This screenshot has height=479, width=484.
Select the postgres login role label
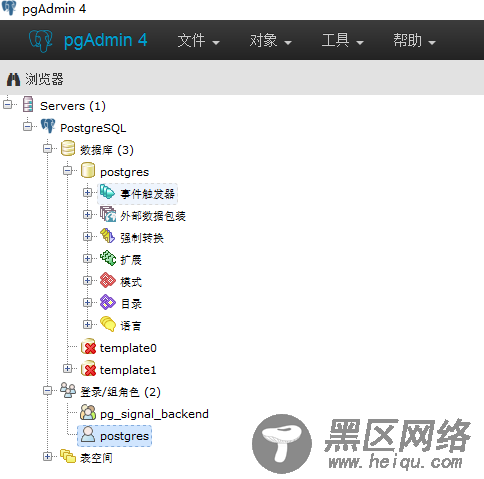[x=125, y=436]
